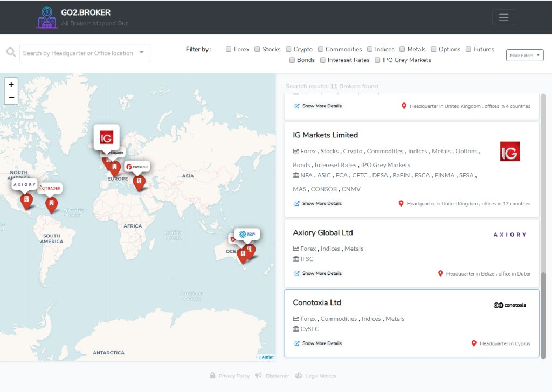Expand the location search dropdown arrow

pos(142,52)
